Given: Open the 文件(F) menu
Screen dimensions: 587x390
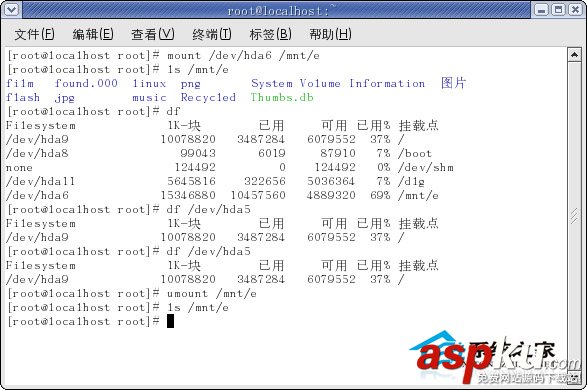Looking at the screenshot, I should pos(34,34).
